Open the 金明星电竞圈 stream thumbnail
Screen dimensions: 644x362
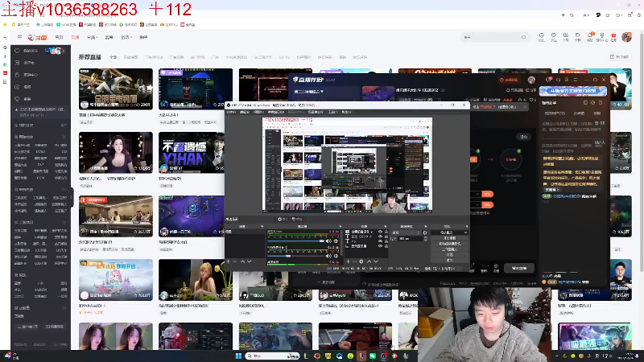coord(116,89)
